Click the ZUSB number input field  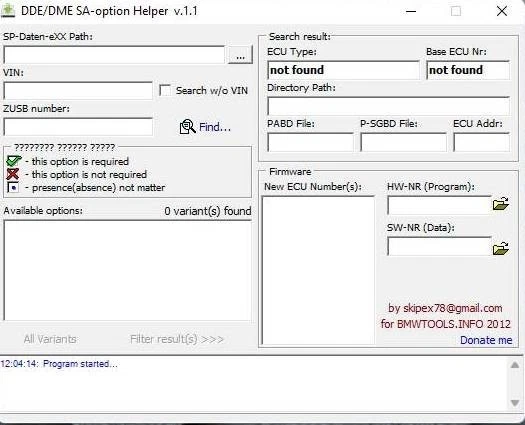coord(78,127)
